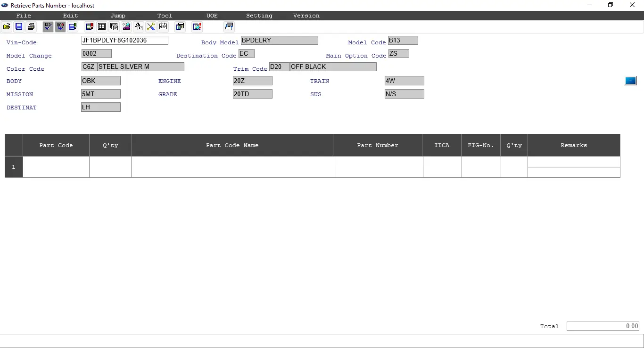Viewport: 644px width, 348px height.
Task: Select the FIG pages toolbar icon
Action: pos(114,26)
